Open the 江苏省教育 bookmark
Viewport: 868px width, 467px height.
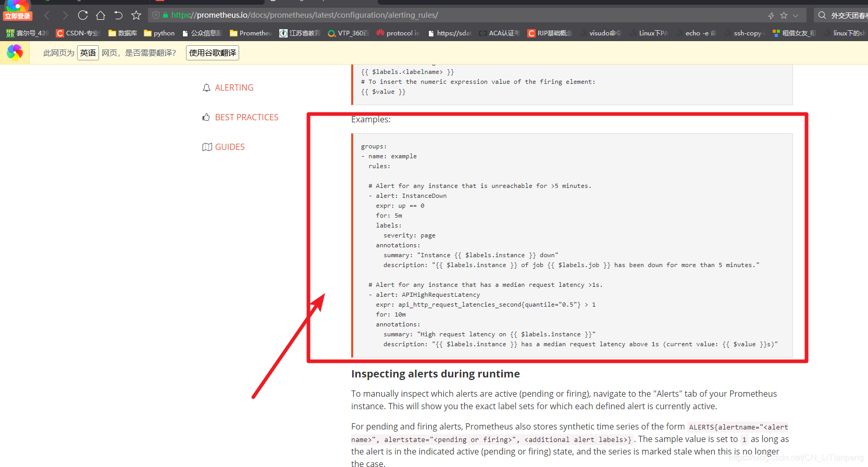tap(300, 33)
